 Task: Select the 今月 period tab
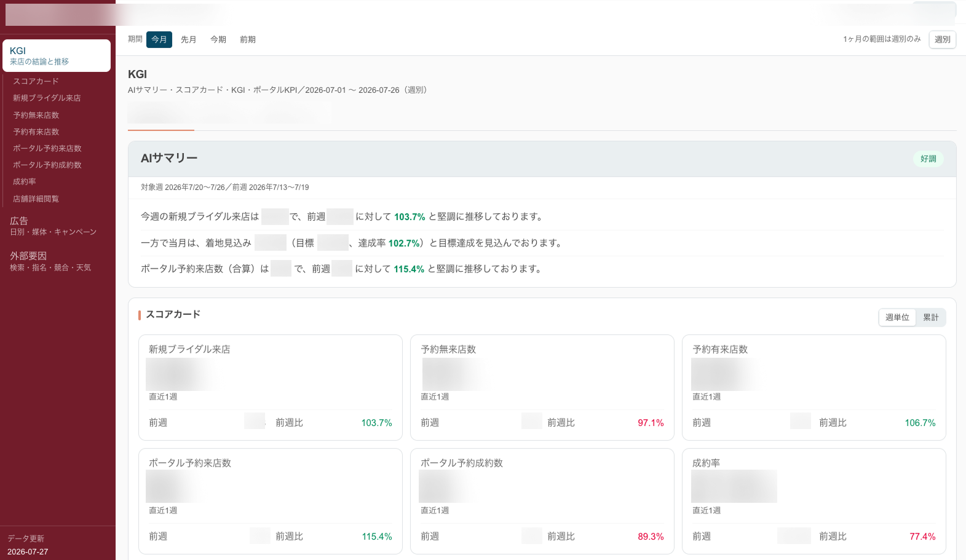159,39
